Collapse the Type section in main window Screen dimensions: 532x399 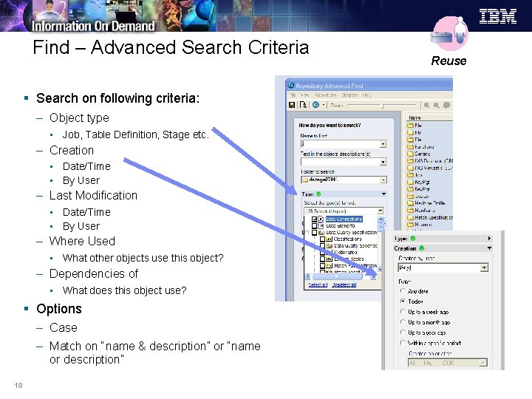tap(383, 194)
